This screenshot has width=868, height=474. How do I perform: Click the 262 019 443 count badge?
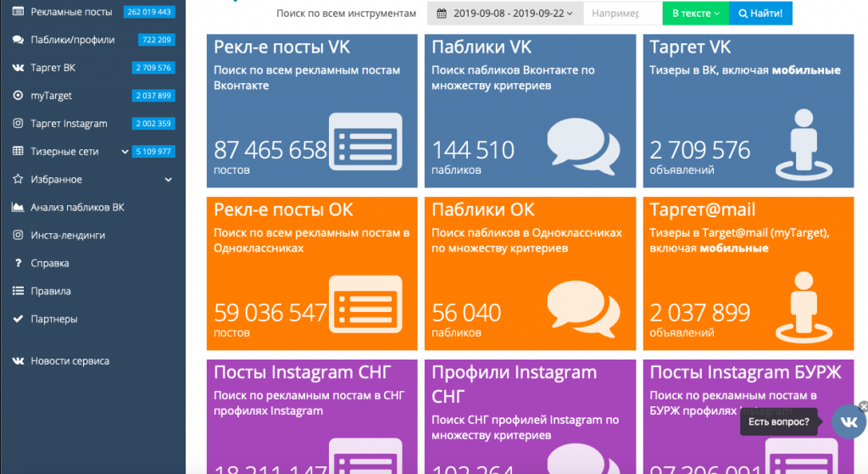[149, 12]
